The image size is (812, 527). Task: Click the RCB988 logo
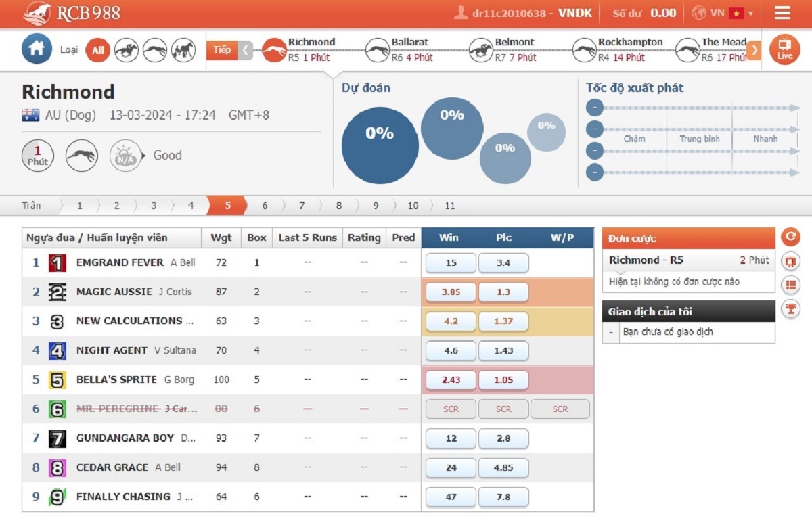[x=71, y=13]
